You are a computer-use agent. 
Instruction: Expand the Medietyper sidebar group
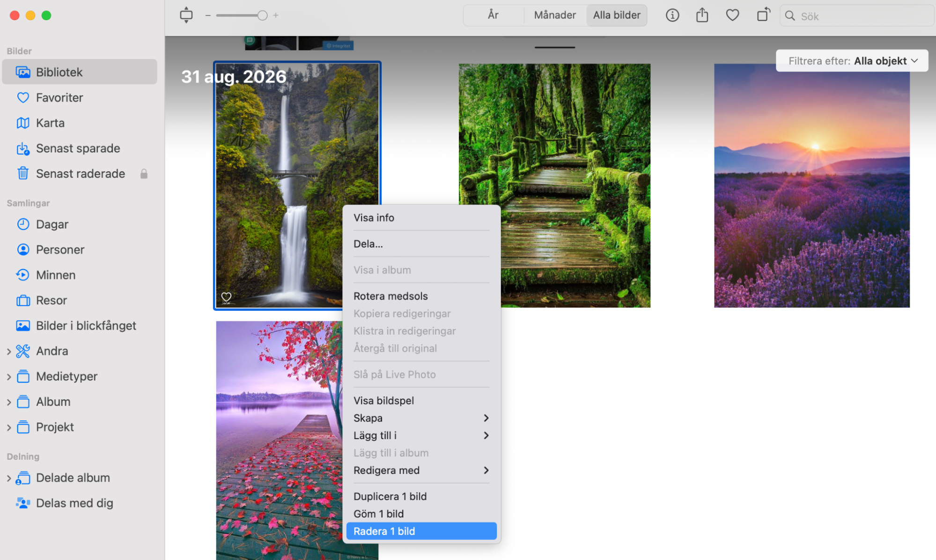(x=9, y=376)
